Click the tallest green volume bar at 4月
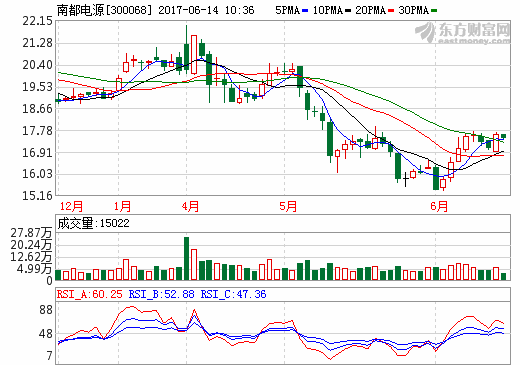The image size is (520, 365). tap(186, 258)
